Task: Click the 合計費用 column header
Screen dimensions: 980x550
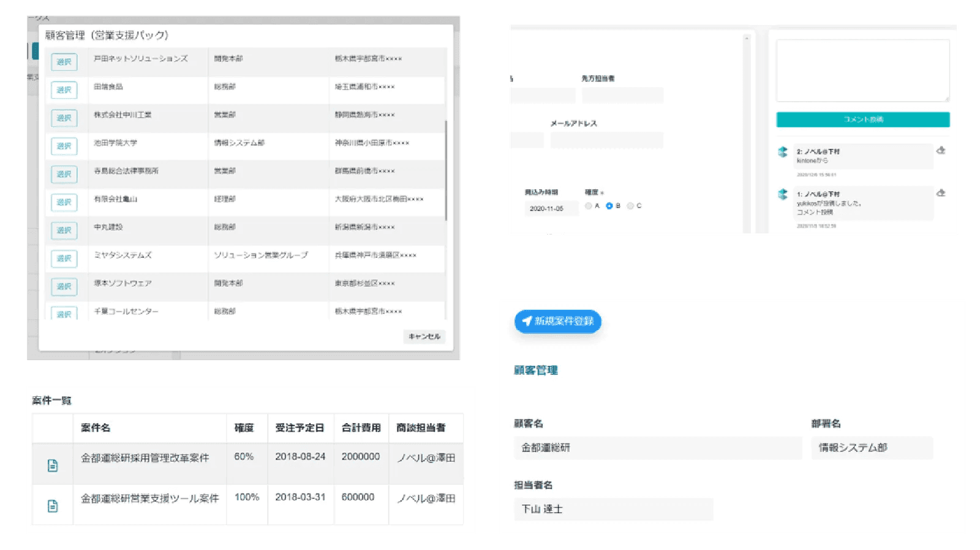Action: [x=361, y=428]
